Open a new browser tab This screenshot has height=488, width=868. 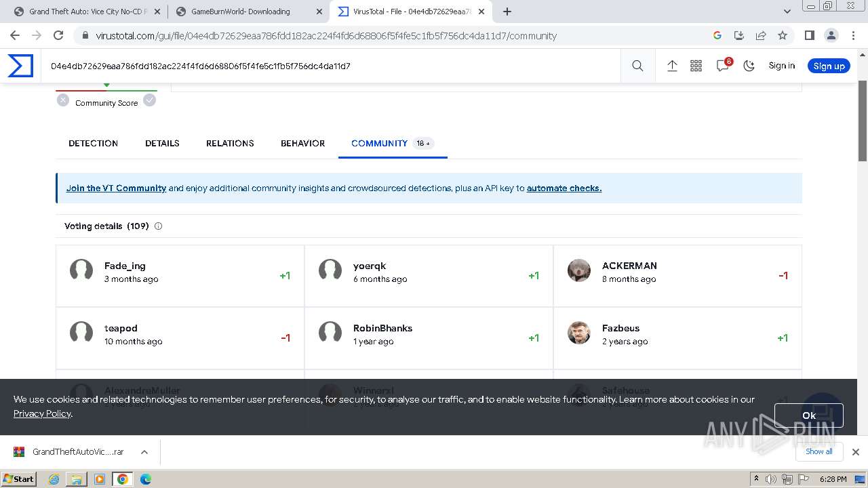coord(507,12)
